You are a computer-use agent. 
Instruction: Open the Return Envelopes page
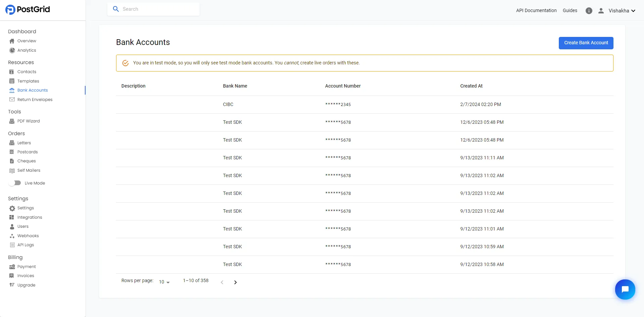pos(35,99)
